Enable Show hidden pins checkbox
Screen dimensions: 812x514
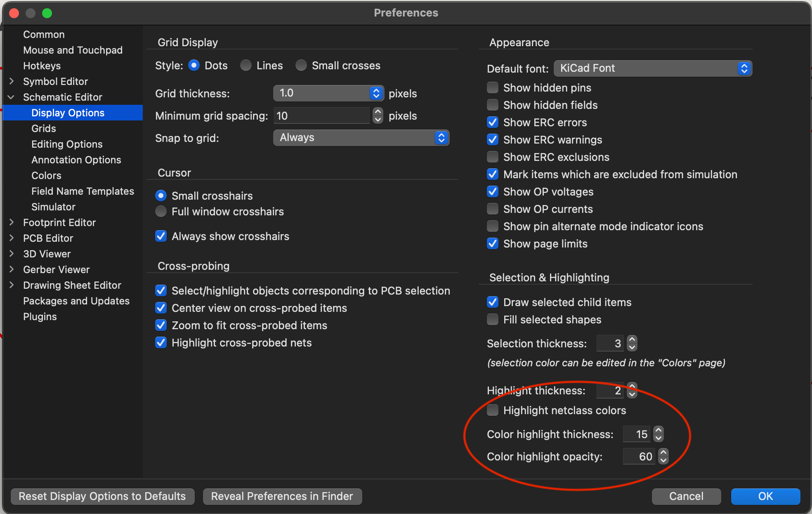pyautogui.click(x=493, y=87)
